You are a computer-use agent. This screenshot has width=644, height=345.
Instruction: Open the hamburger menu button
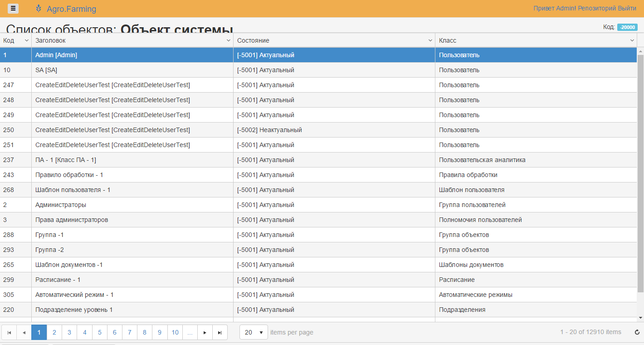[x=13, y=8]
